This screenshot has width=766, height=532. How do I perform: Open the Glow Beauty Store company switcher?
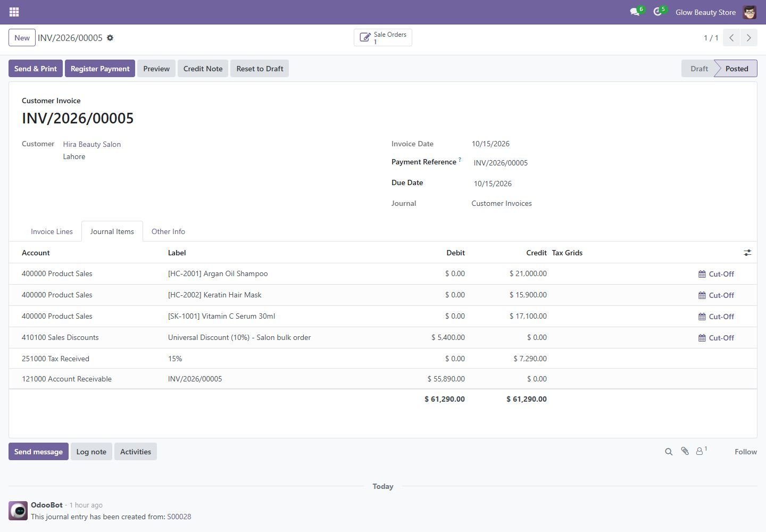click(705, 12)
